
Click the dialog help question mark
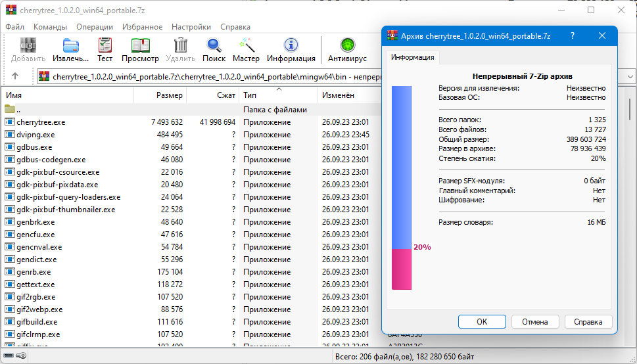[573, 35]
